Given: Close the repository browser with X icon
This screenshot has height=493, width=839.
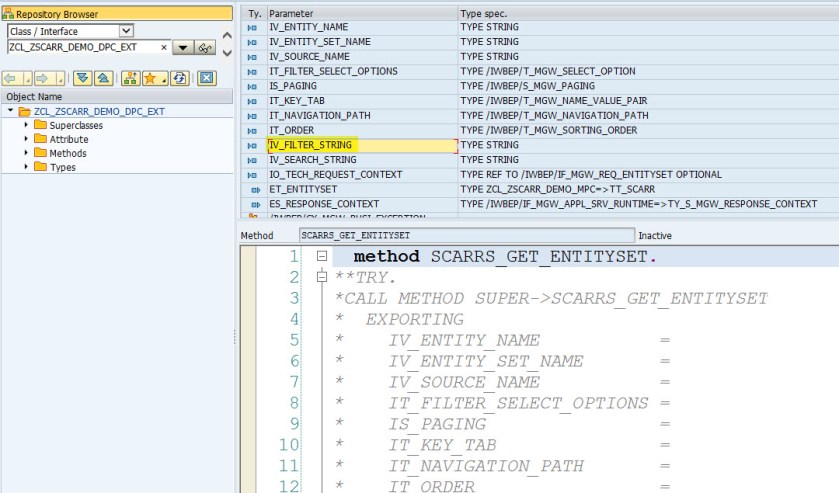Looking at the screenshot, I should pos(206,77).
